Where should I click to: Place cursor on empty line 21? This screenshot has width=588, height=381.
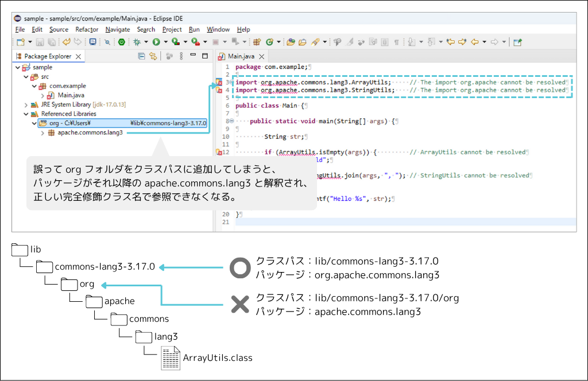[x=406, y=222]
